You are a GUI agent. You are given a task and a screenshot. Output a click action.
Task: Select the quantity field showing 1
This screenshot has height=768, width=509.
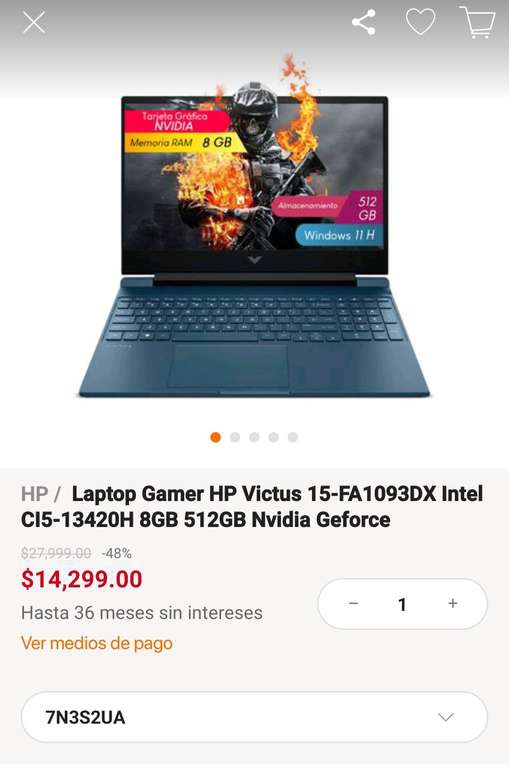pos(402,604)
